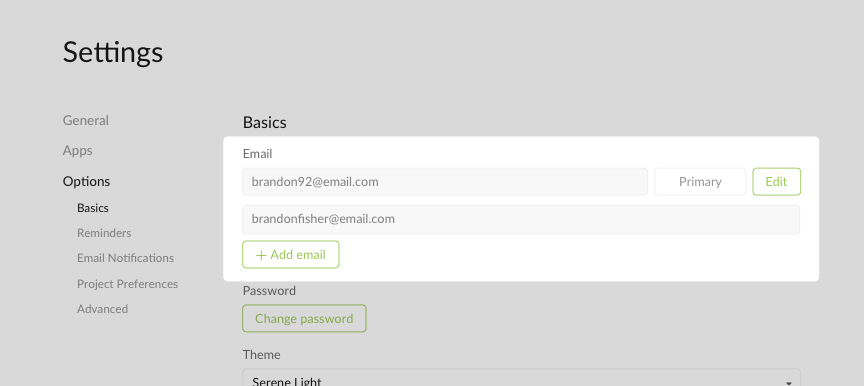This screenshot has width=864, height=386.
Task: Open the Reminders sub-item
Action: coord(104,233)
